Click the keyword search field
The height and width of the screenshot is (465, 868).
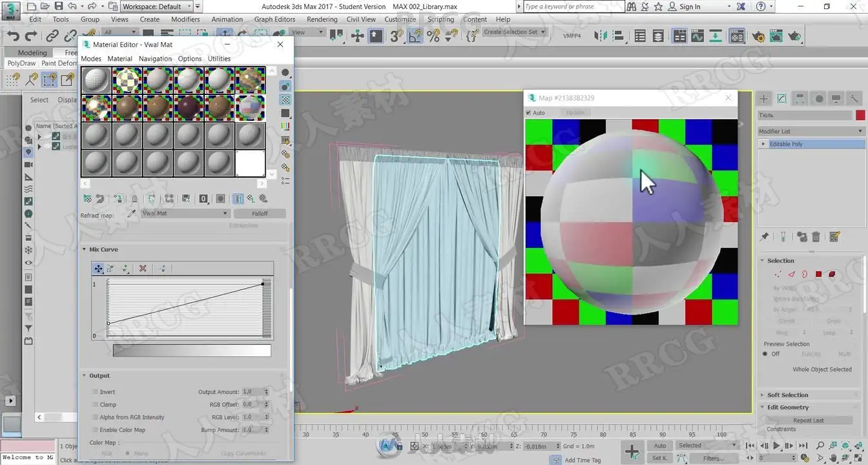pos(573,6)
